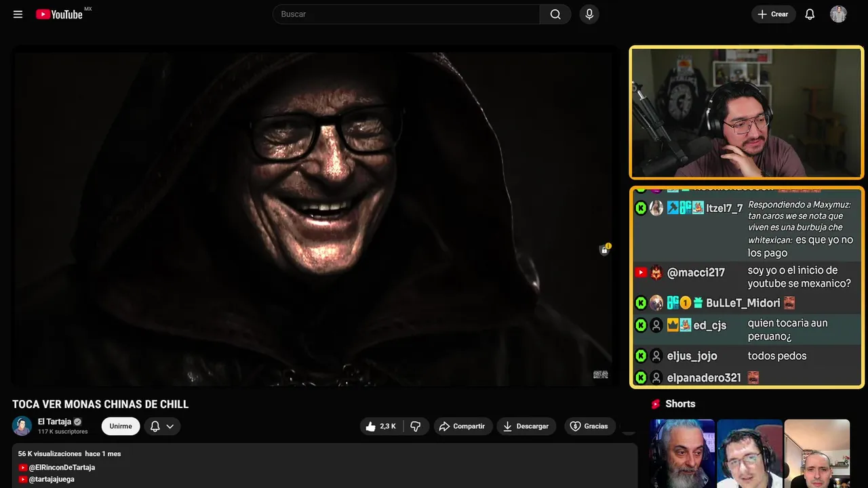Click '56 K visualizaciones' description text
The image size is (868, 488).
tap(50, 453)
